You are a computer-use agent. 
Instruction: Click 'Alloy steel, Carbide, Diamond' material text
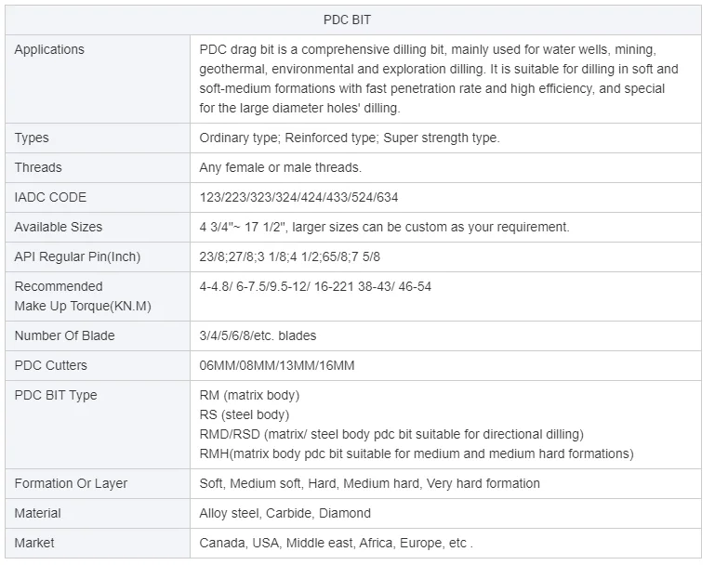285,514
